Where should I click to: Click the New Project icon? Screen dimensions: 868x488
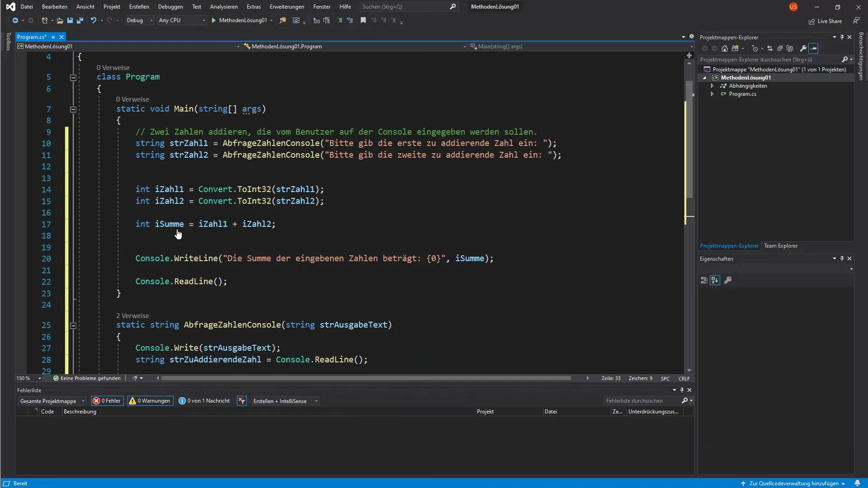[x=44, y=20]
